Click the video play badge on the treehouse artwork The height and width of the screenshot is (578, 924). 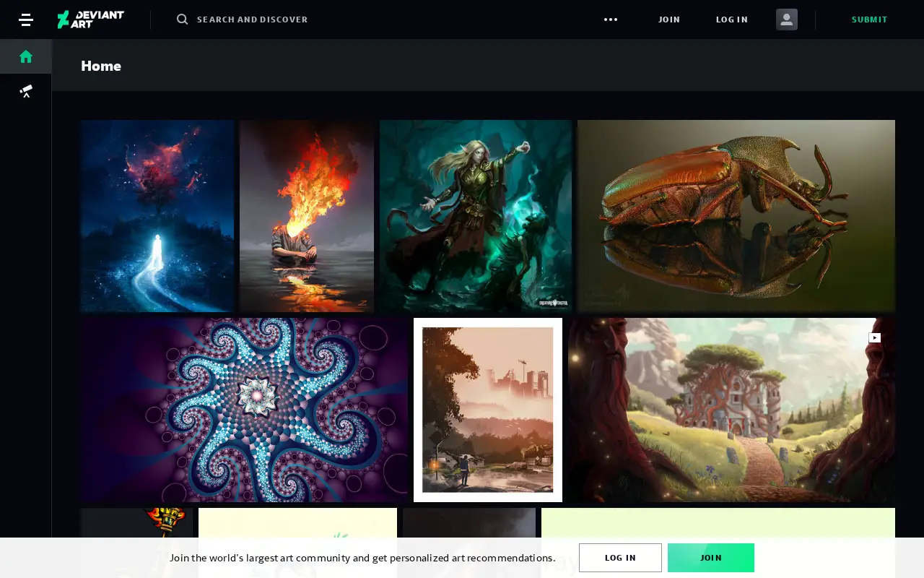click(x=875, y=337)
